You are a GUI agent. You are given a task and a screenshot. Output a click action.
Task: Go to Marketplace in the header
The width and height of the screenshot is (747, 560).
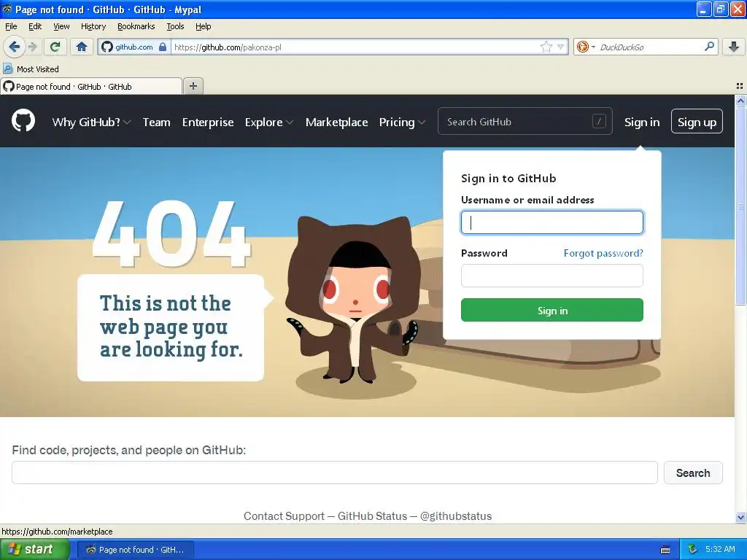[336, 122]
